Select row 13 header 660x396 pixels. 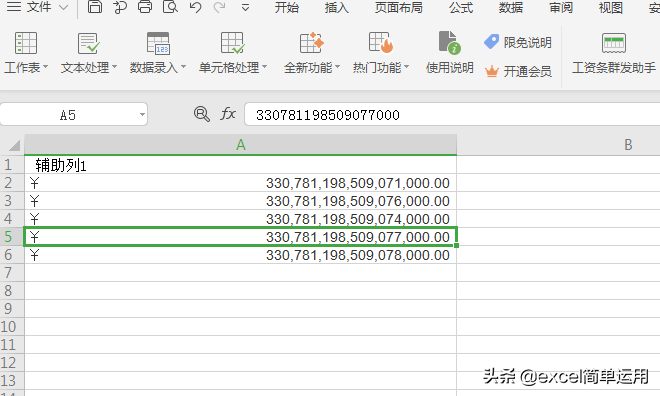point(12,380)
